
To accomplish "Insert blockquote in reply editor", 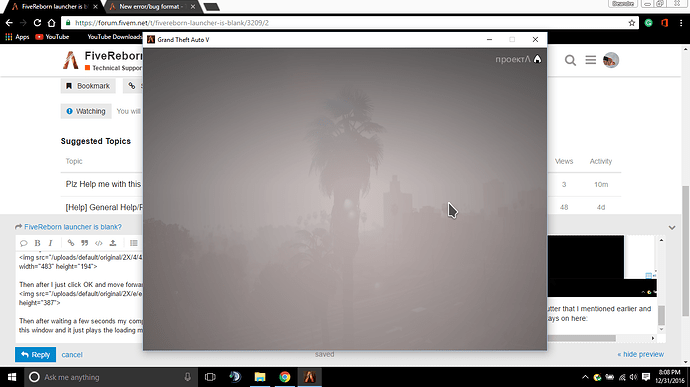I will 84,243.
